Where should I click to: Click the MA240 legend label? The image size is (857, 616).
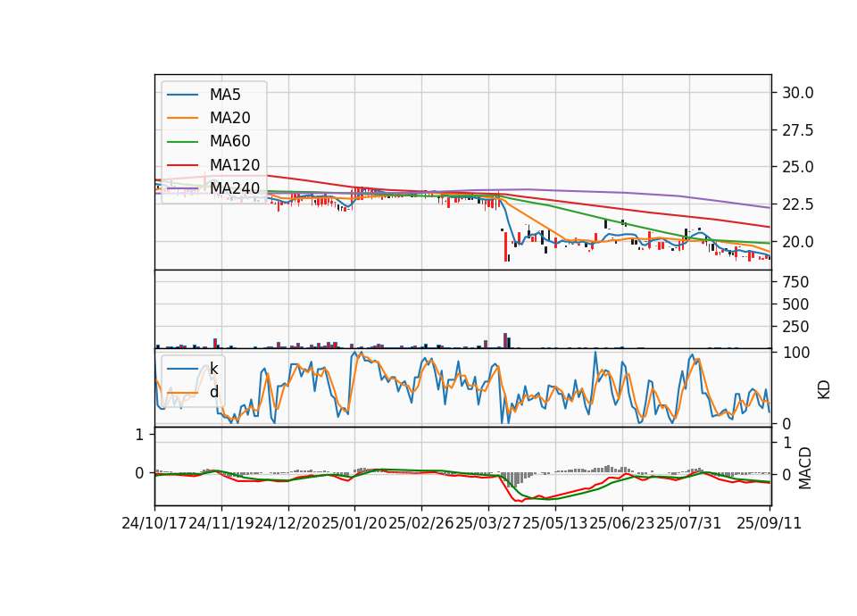click(235, 188)
